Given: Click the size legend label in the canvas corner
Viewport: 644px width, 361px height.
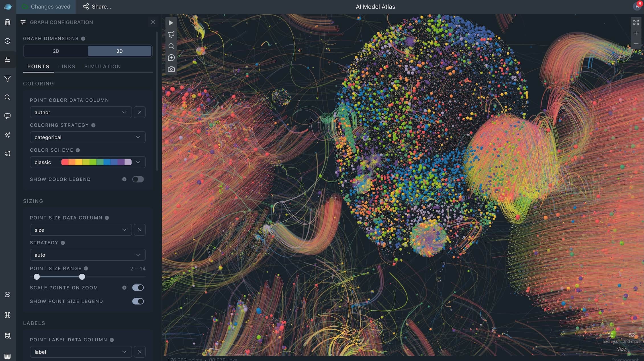Looking at the screenshot, I should coord(621,349).
